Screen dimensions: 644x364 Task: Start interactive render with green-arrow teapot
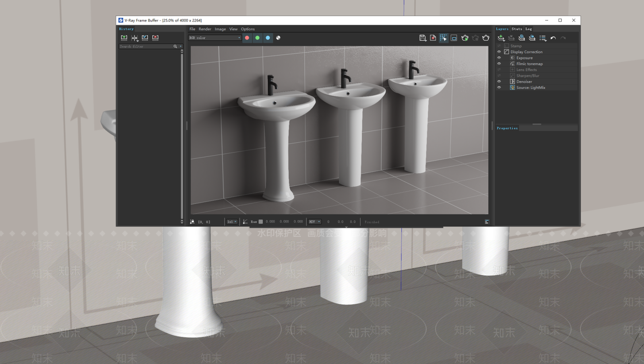pos(465,38)
